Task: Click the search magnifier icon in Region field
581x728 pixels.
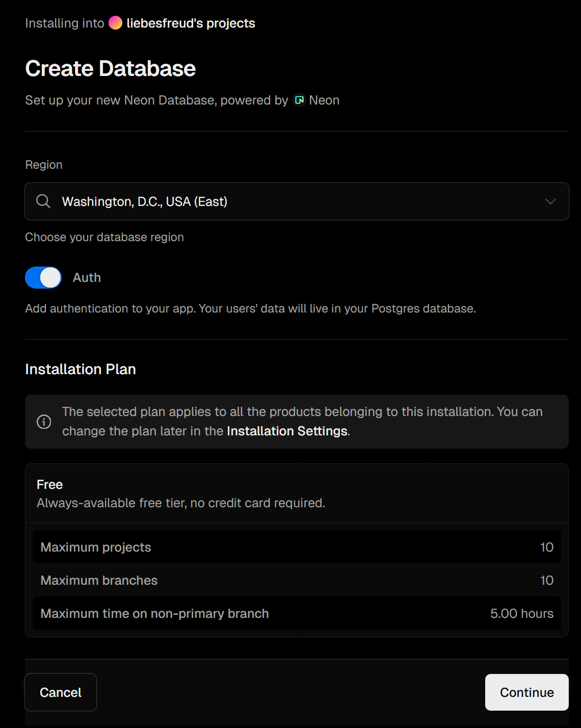Action: [43, 201]
